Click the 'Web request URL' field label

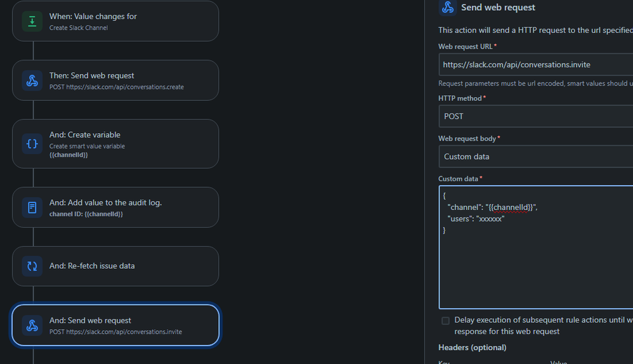click(466, 46)
